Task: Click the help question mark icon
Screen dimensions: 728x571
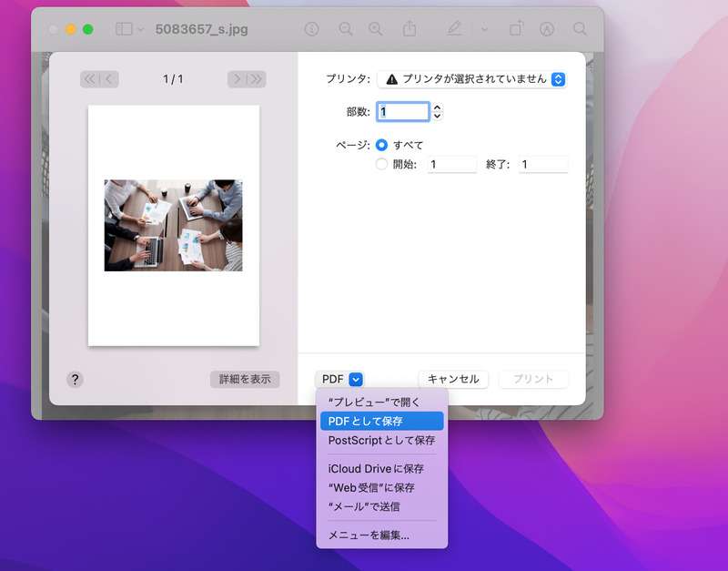Action: (x=76, y=380)
